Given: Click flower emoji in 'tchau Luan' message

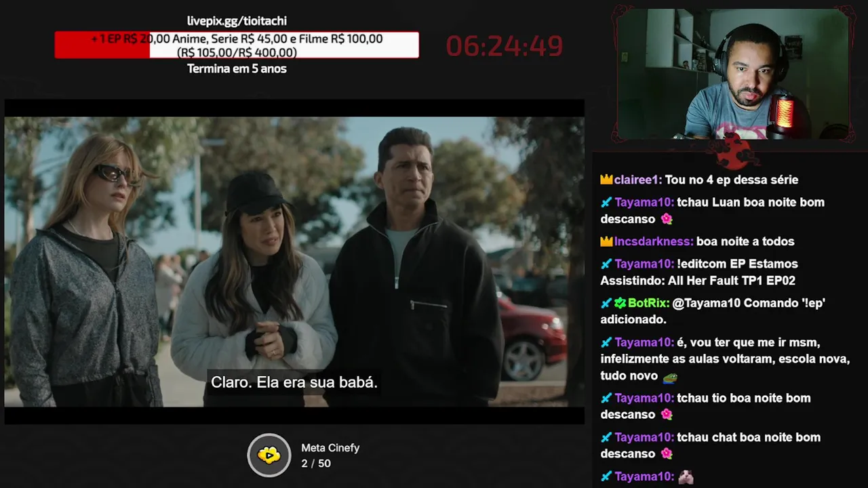Looking at the screenshot, I should click(x=667, y=219).
